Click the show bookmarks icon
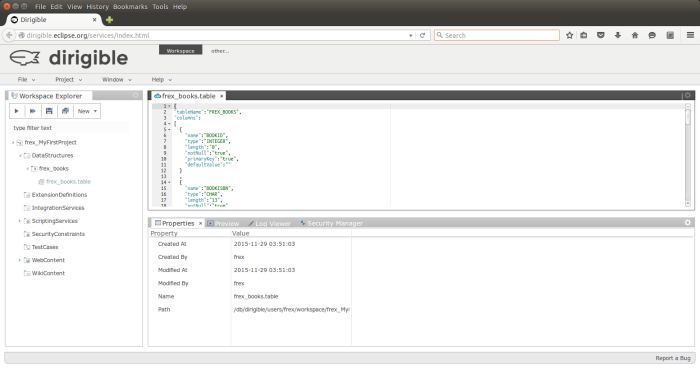 click(x=584, y=35)
